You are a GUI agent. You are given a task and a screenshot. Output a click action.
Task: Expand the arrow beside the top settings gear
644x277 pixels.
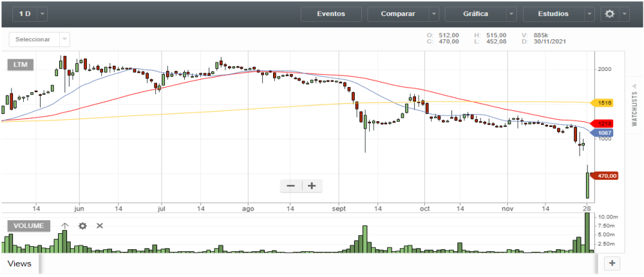click(625, 14)
